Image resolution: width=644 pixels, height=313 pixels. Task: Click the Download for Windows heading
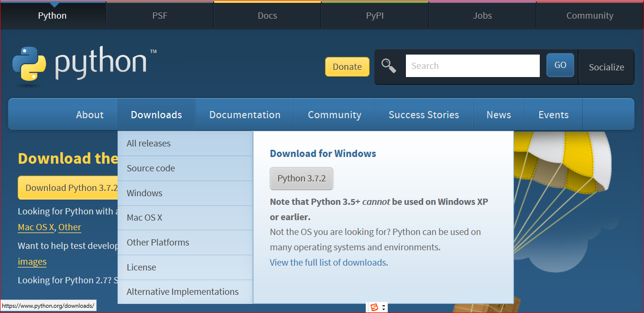pos(323,154)
